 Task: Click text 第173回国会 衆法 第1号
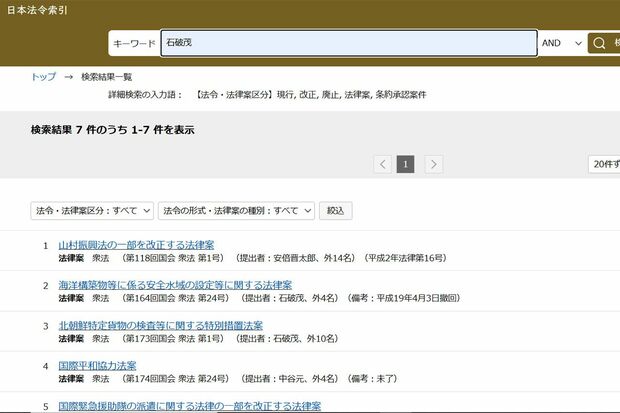pyautogui.click(x=173, y=338)
